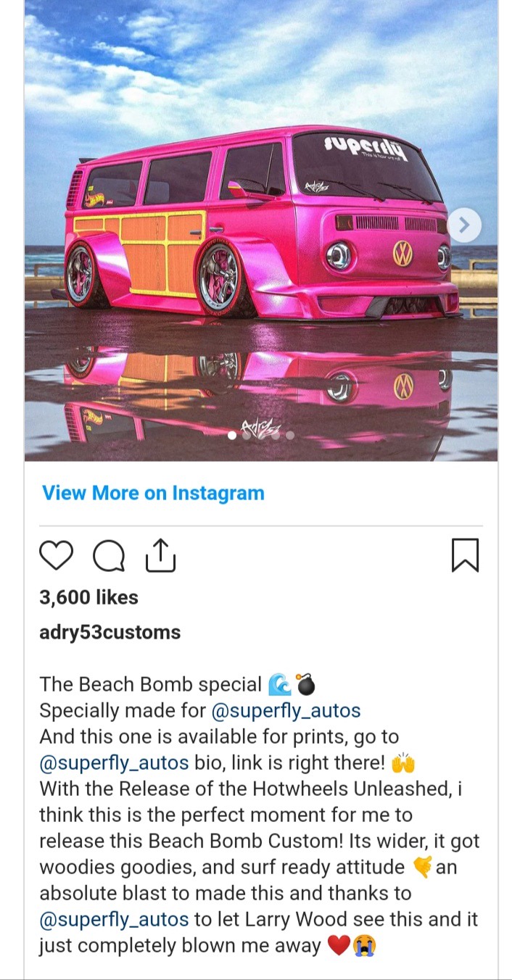Open the adry53customs profile
Image resolution: width=512 pixels, height=980 pixels.
click(110, 632)
